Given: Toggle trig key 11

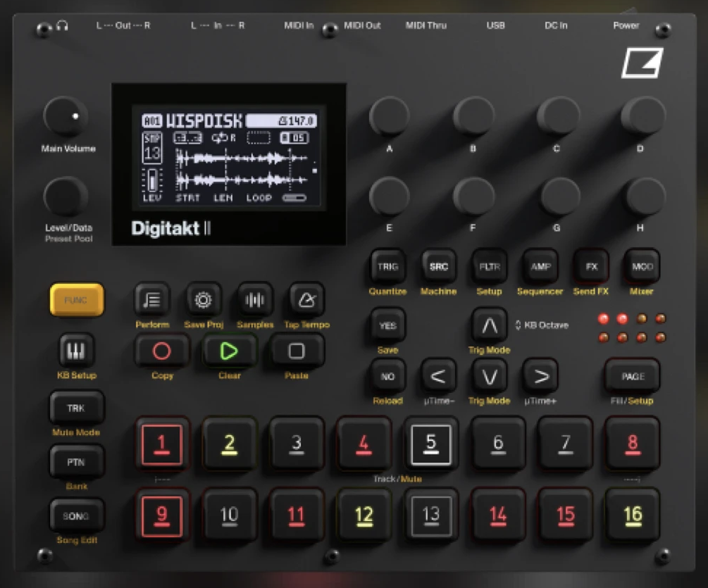Looking at the screenshot, I should point(296,516).
